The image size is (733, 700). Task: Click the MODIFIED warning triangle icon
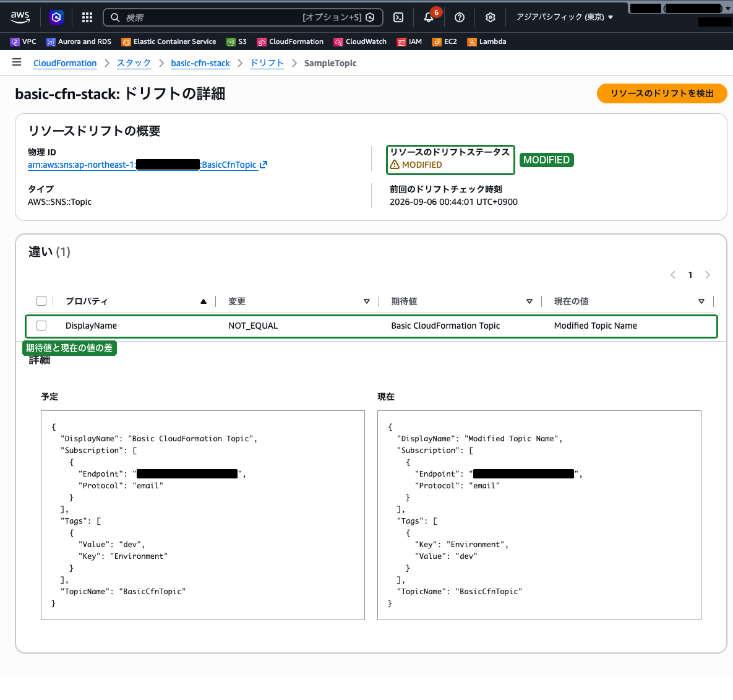[x=395, y=165]
